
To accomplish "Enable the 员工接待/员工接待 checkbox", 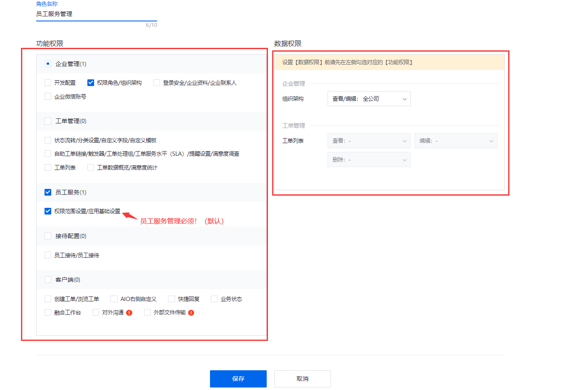I will pyautogui.click(x=48, y=255).
